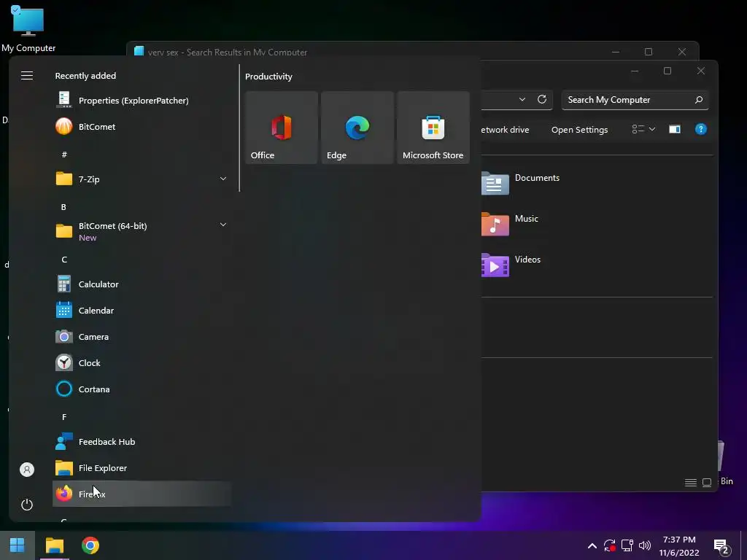Open the clock showing 7:37 PM
Image resolution: width=747 pixels, height=560 pixels.
(679, 545)
